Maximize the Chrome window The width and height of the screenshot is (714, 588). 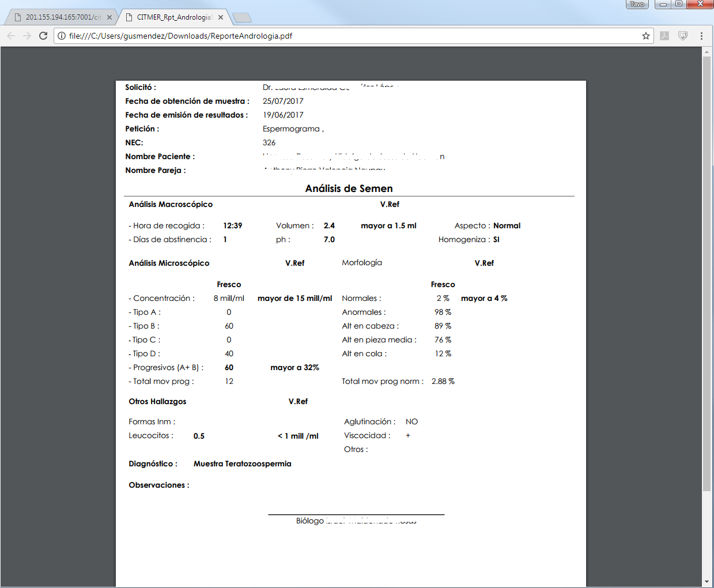[x=679, y=4]
